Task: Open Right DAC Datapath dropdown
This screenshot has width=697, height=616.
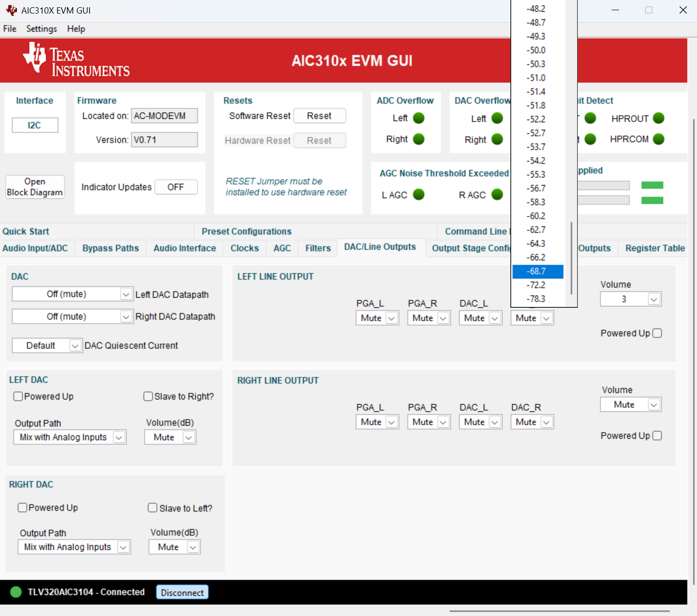Action: (x=73, y=316)
